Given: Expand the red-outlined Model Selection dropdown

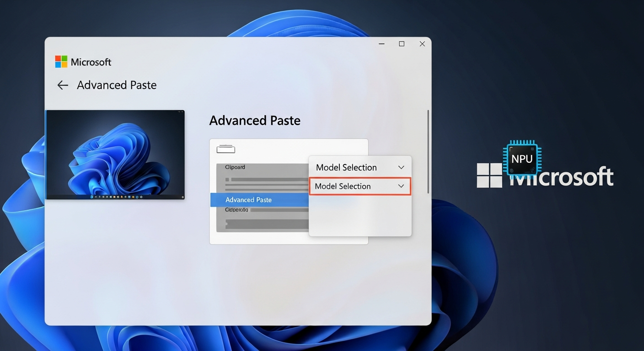Looking at the screenshot, I should point(360,186).
